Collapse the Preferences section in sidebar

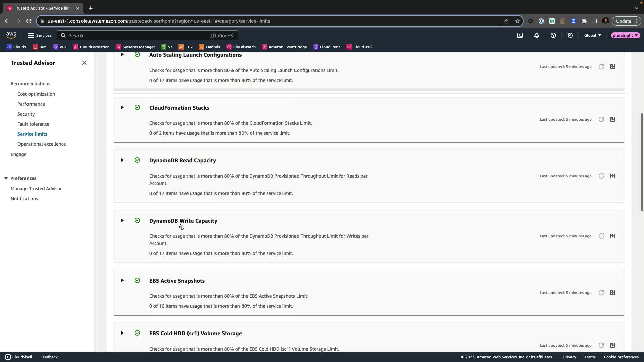pyautogui.click(x=6, y=178)
